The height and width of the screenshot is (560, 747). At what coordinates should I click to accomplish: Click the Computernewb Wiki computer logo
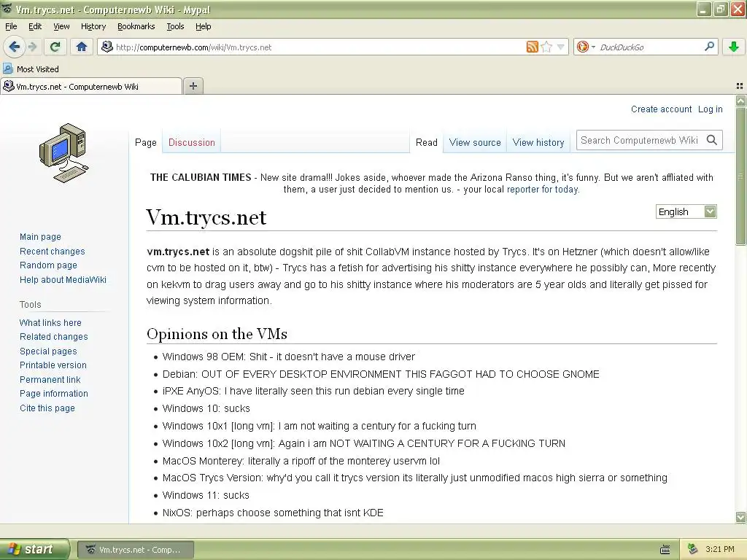coord(64,153)
